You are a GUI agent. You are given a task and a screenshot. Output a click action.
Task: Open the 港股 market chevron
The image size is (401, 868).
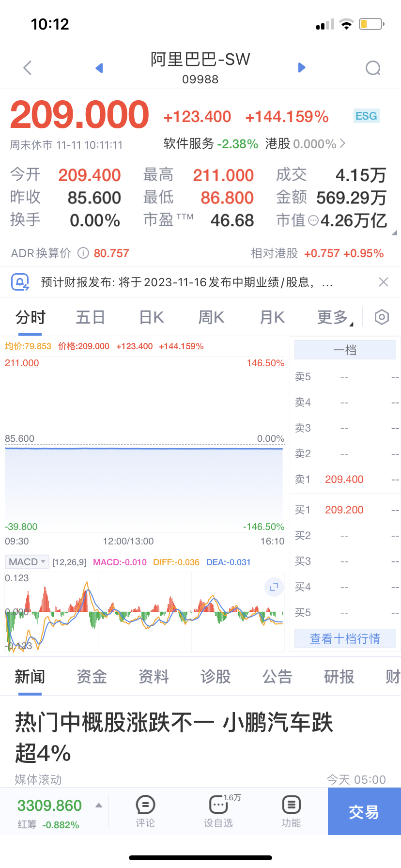tap(343, 143)
